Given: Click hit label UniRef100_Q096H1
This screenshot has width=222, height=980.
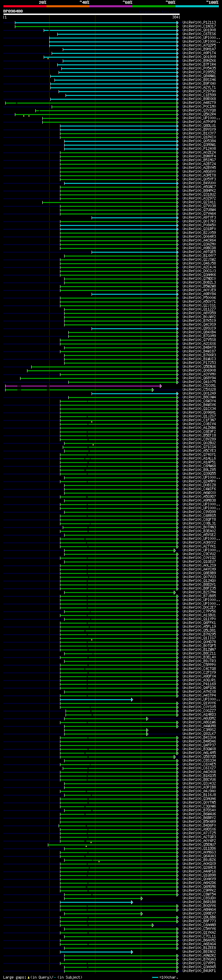Looking at the screenshot, I should click(199, 412).
